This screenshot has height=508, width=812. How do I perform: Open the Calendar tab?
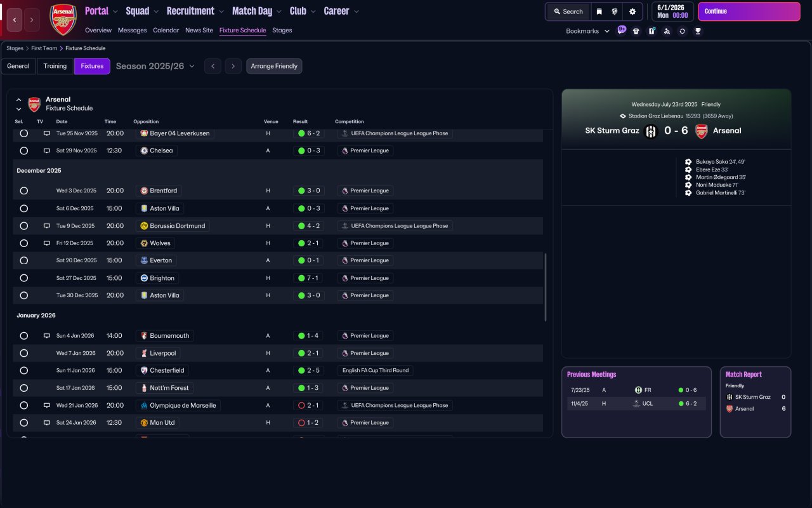166,30
